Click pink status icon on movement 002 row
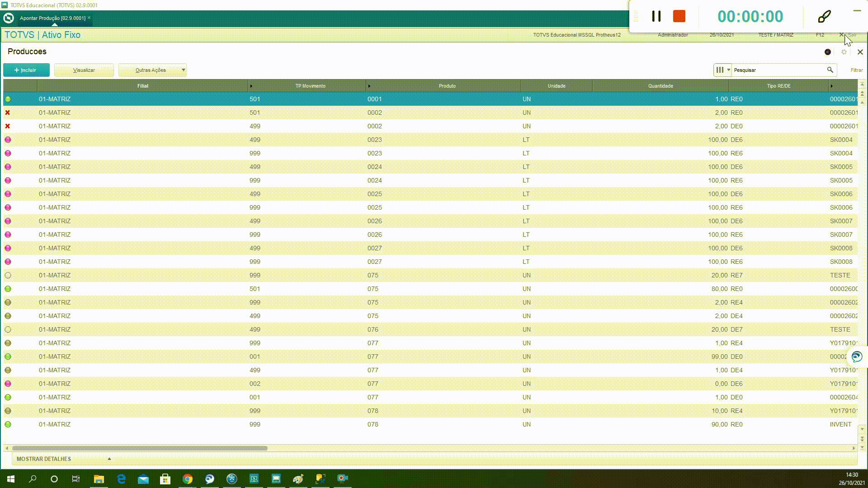Screen dimensions: 868x488 click(x=8, y=384)
